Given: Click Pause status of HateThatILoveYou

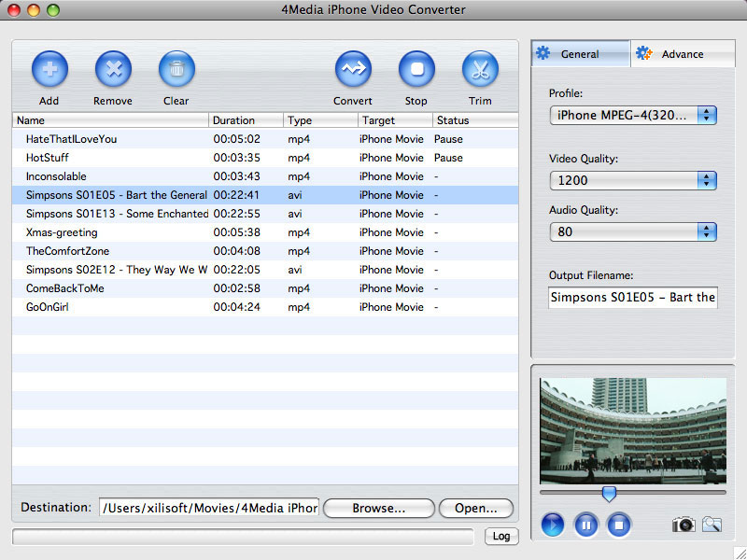Looking at the screenshot, I should pos(448,139).
